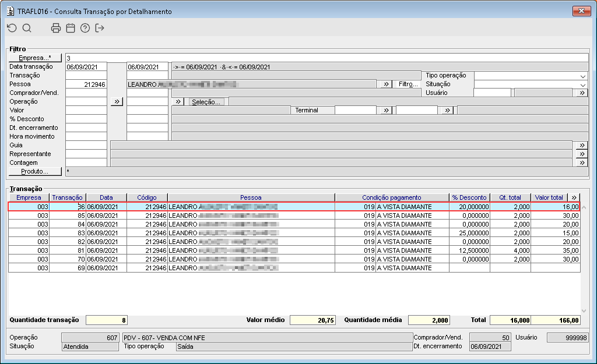Click the Data transação end date field

(x=148, y=67)
